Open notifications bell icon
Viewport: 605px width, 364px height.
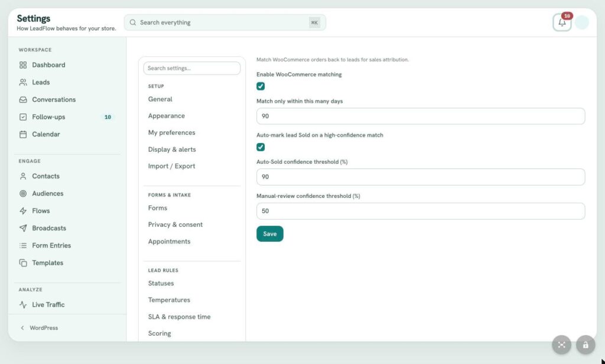(562, 22)
